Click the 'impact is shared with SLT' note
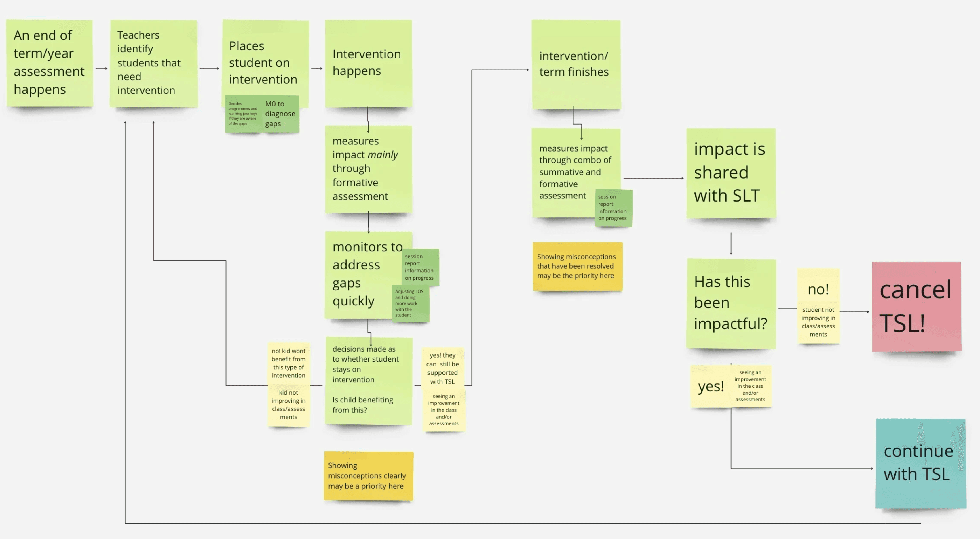The height and width of the screenshot is (539, 980). click(x=730, y=173)
